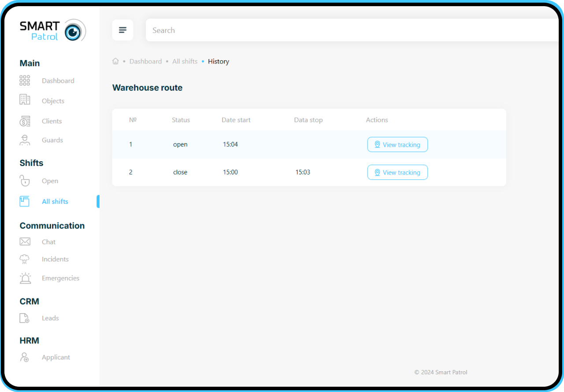Click the Emergencies siren icon
Image resolution: width=564 pixels, height=392 pixels.
pyautogui.click(x=25, y=278)
